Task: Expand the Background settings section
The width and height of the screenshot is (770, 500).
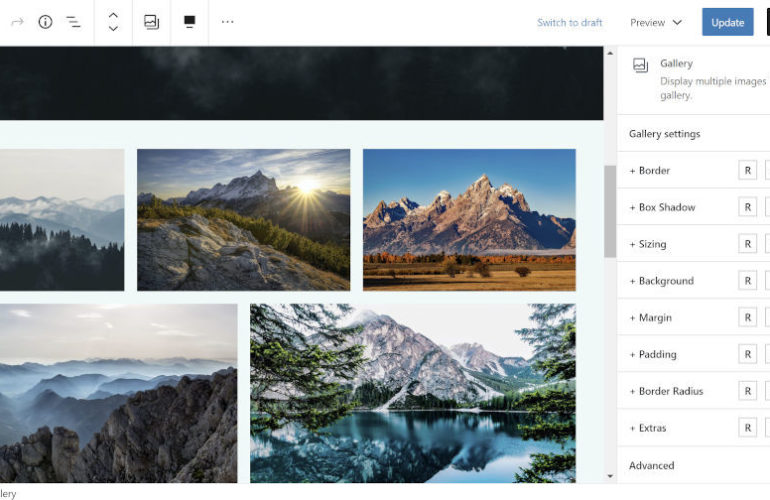Action: (x=662, y=281)
